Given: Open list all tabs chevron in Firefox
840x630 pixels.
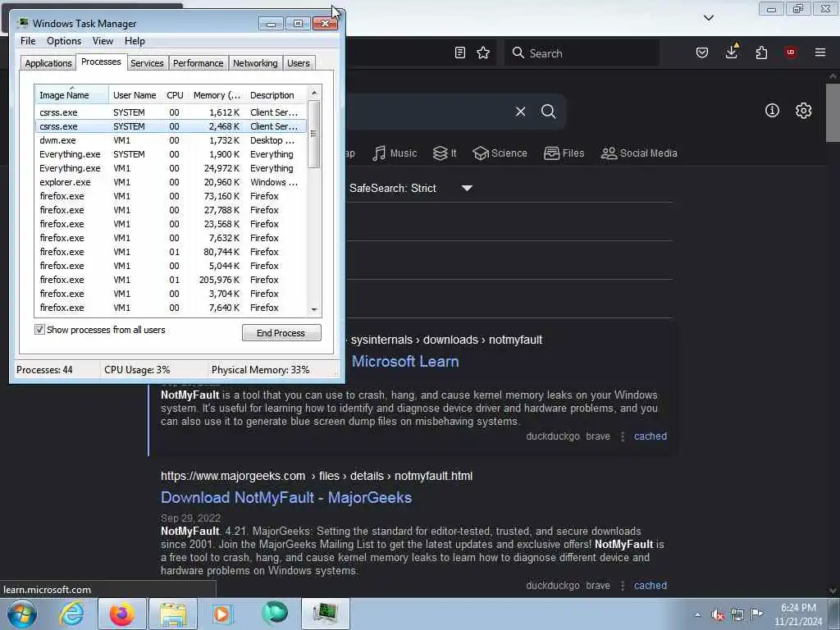Looking at the screenshot, I should point(708,18).
